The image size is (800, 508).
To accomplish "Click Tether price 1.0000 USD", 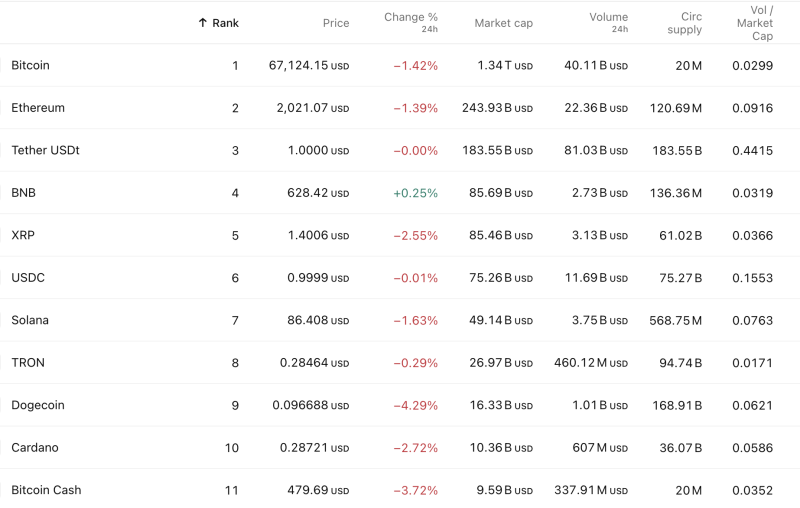I will pos(318,150).
